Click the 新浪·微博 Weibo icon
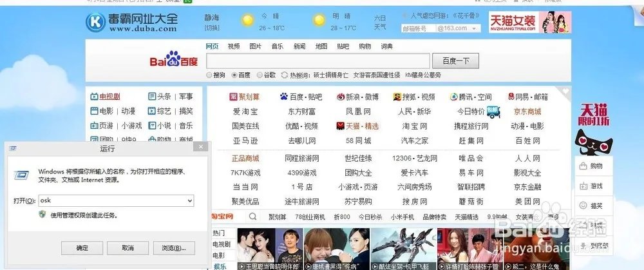 point(341,97)
